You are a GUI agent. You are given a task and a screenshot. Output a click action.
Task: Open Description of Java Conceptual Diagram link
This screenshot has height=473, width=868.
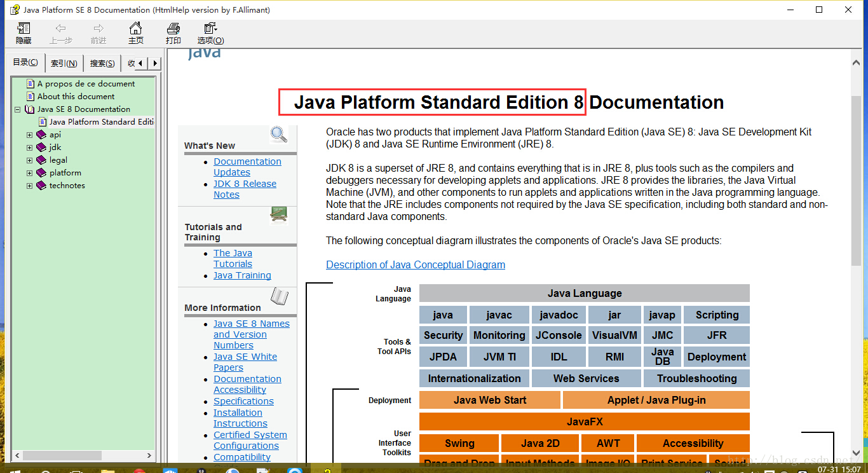[x=416, y=265]
